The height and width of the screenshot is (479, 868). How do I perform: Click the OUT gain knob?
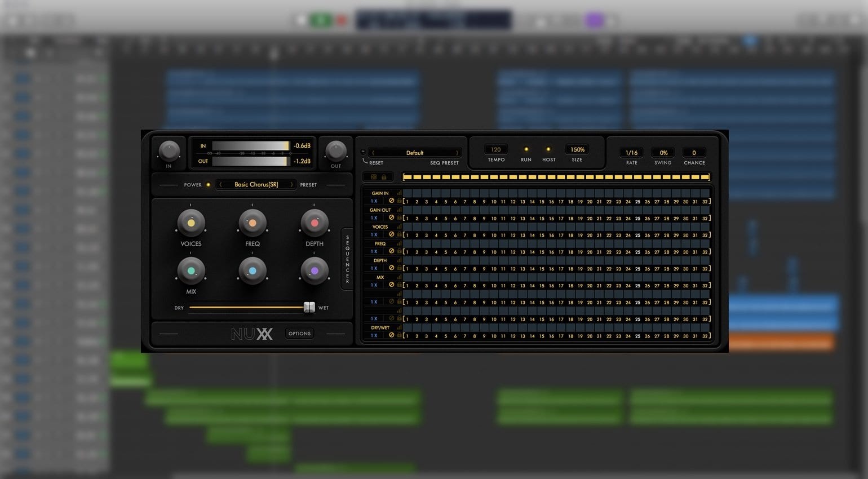(x=336, y=151)
